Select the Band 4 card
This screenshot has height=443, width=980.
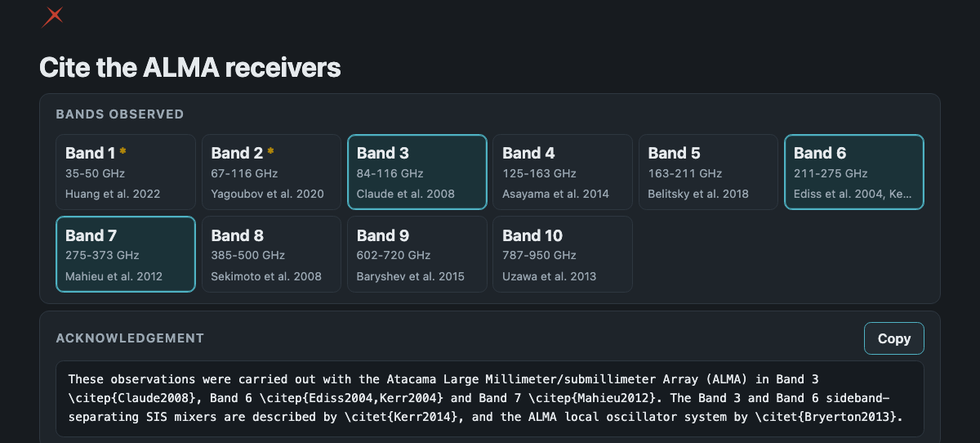coord(563,172)
